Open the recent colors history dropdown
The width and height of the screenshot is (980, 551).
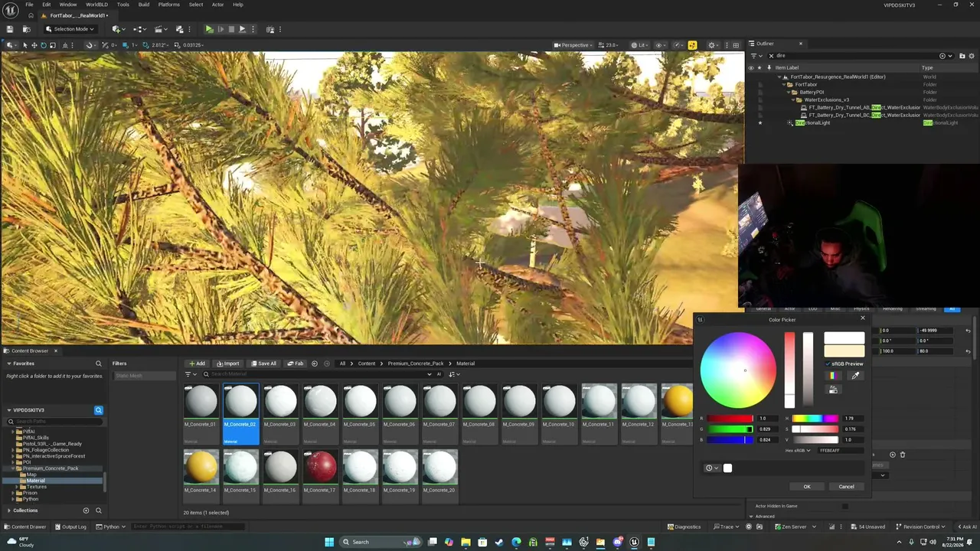[712, 468]
